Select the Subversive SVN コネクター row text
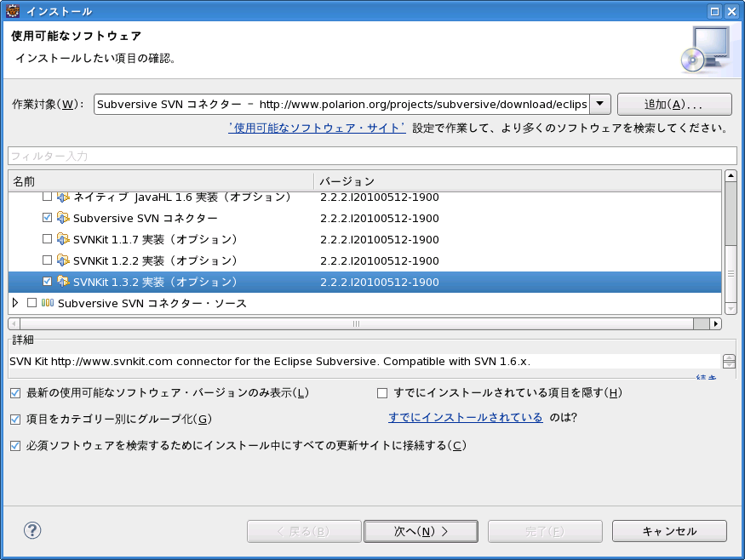The width and height of the screenshot is (745, 560). tap(146, 219)
